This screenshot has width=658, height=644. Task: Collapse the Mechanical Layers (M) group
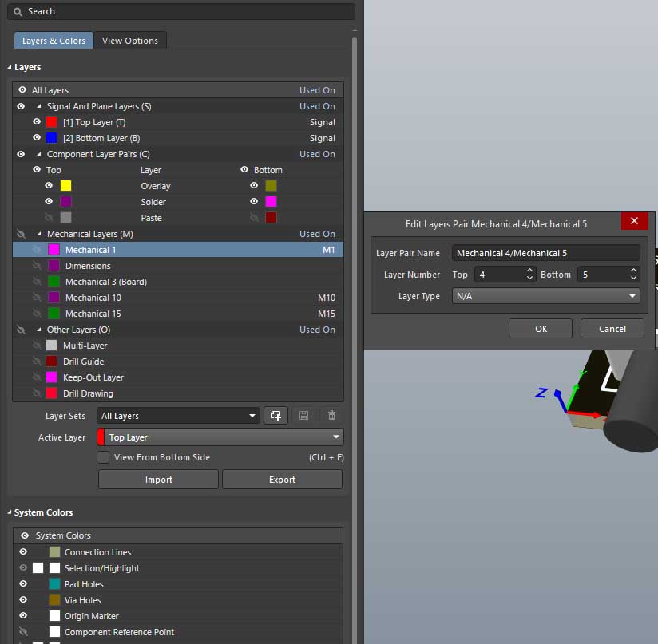tap(38, 234)
